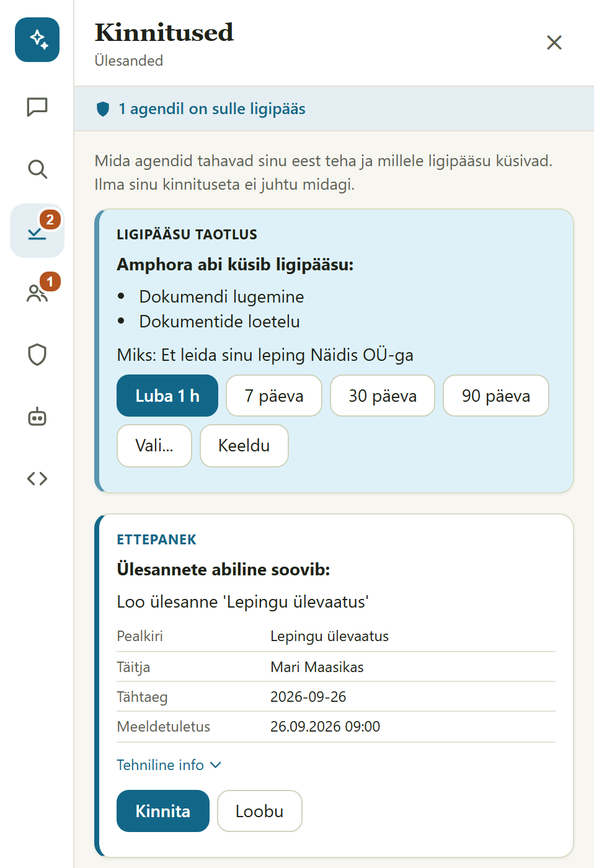
Task: Click the 'Pealkiri' field label
Action: [140, 636]
